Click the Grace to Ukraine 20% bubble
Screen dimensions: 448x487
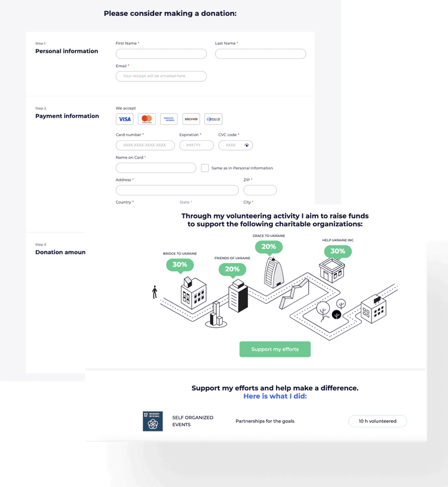coord(268,246)
